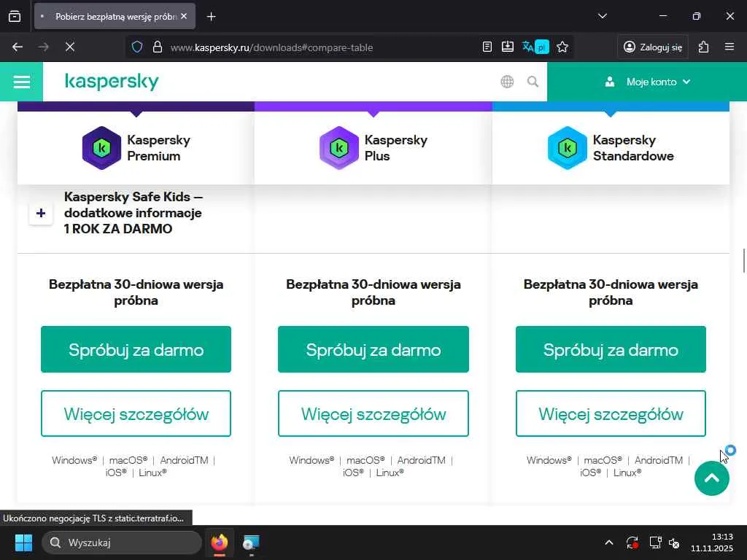Click the sync tray icon with red dot
747x560 pixels.
[632, 542]
